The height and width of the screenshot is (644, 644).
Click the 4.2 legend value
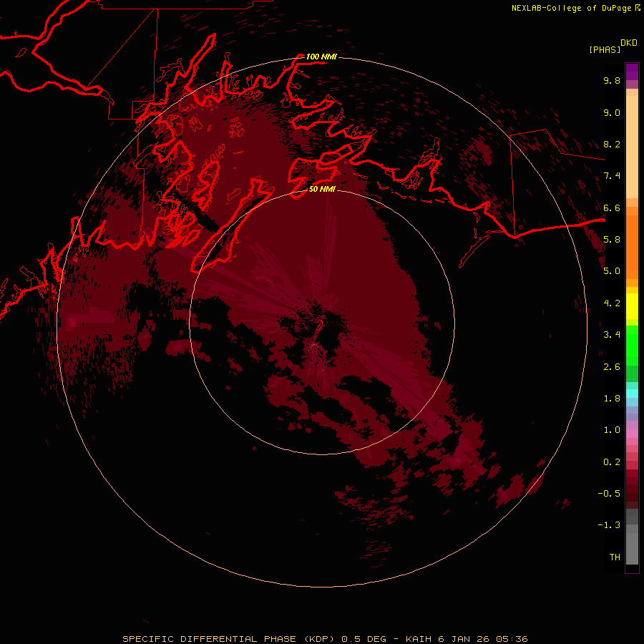click(x=612, y=303)
